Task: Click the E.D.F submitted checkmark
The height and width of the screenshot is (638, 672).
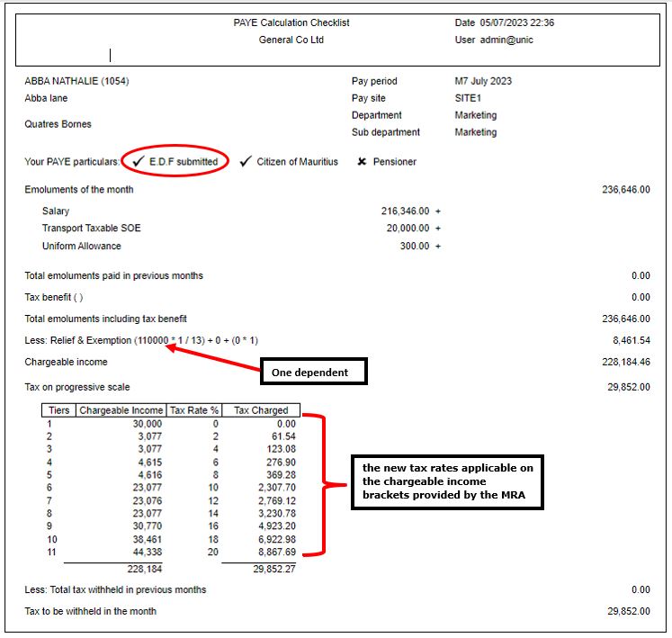Action: tap(139, 162)
